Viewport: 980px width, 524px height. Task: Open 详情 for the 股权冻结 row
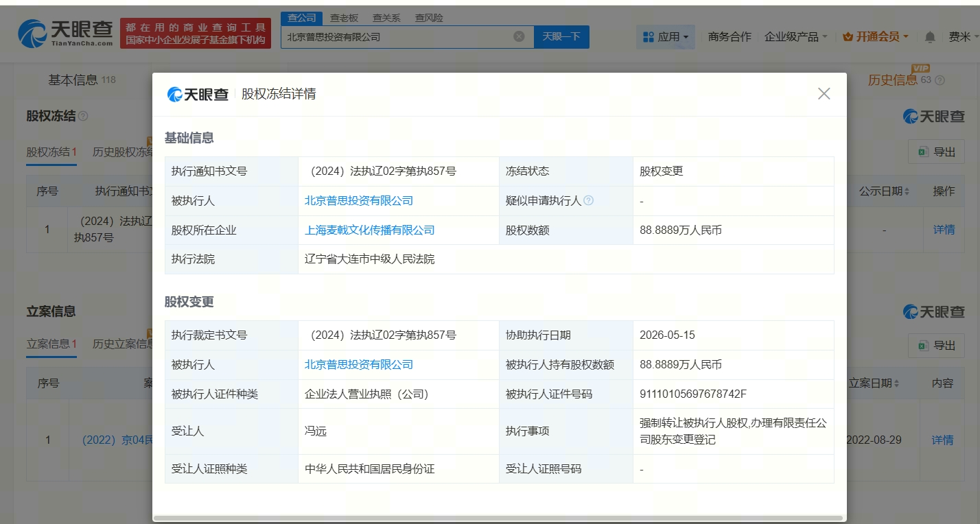[944, 230]
